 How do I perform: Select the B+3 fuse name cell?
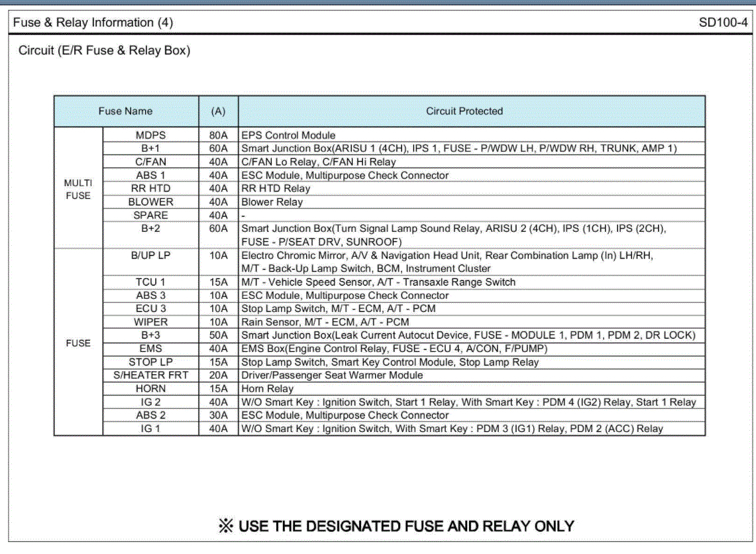point(150,335)
